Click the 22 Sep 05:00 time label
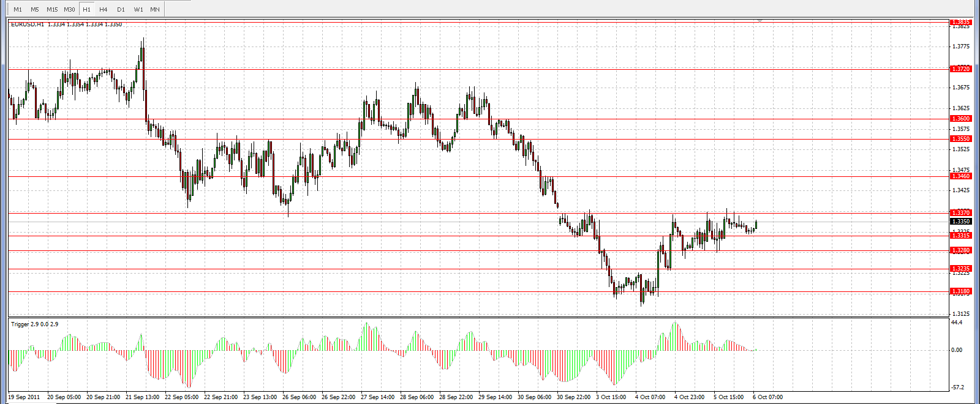Image resolution: width=980 pixels, height=404 pixels. 182,397
